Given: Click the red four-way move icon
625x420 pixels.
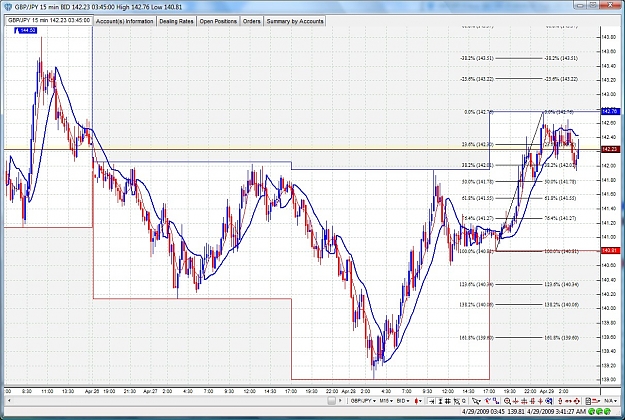Looking at the screenshot, I should [577, 401].
